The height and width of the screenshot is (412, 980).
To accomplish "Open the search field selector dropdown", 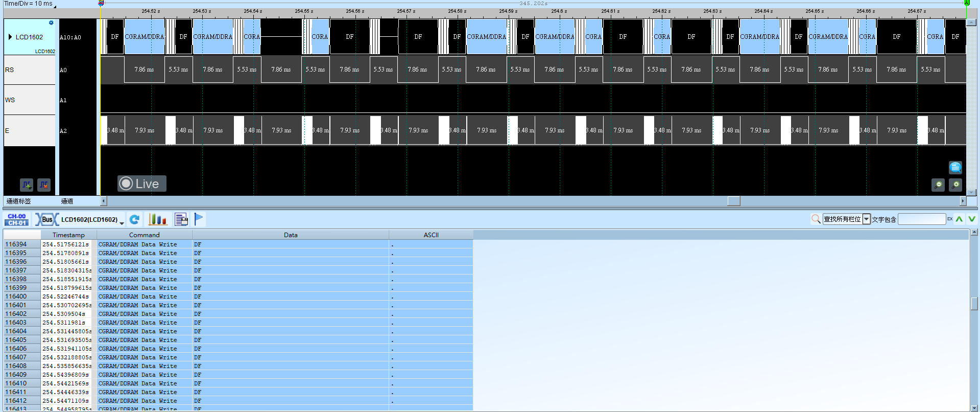I will point(867,219).
